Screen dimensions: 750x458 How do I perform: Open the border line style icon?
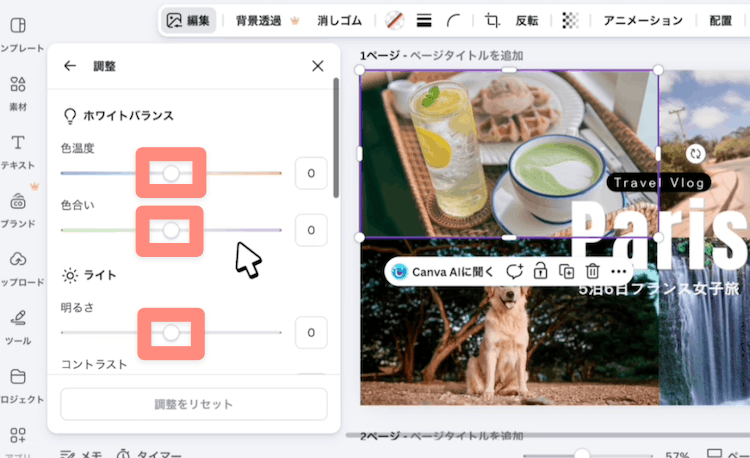point(424,21)
